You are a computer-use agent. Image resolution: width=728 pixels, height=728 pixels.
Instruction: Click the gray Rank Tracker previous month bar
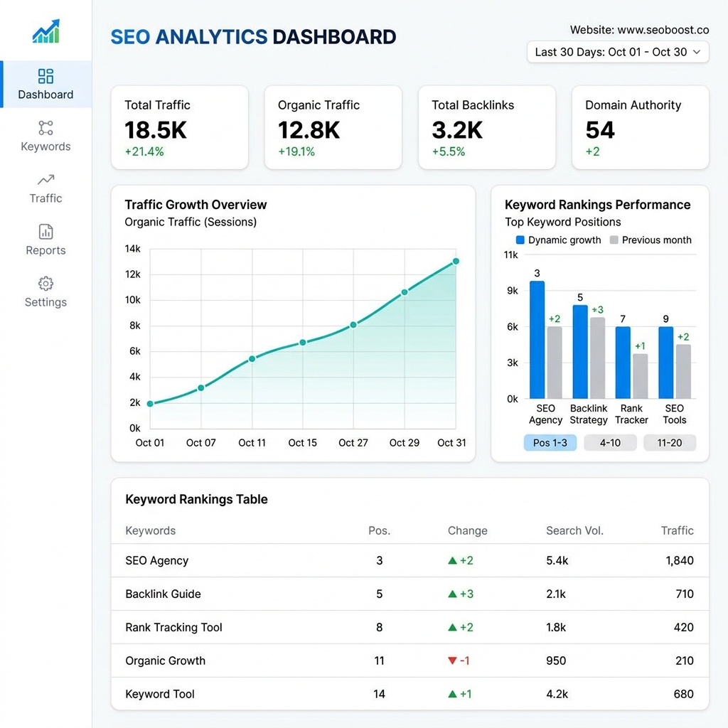[641, 376]
